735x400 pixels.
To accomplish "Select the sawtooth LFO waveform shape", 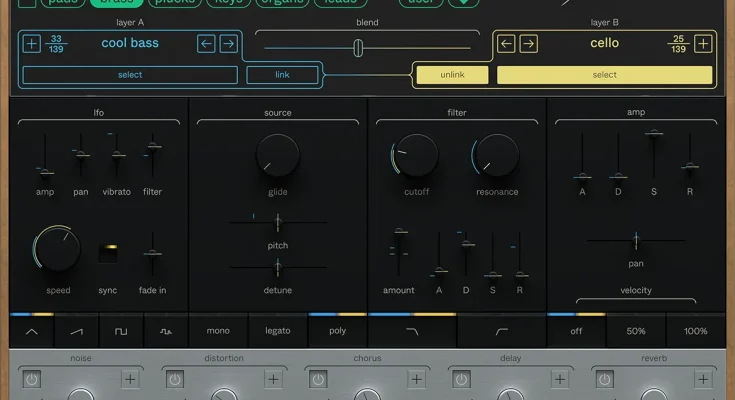I will (x=76, y=330).
